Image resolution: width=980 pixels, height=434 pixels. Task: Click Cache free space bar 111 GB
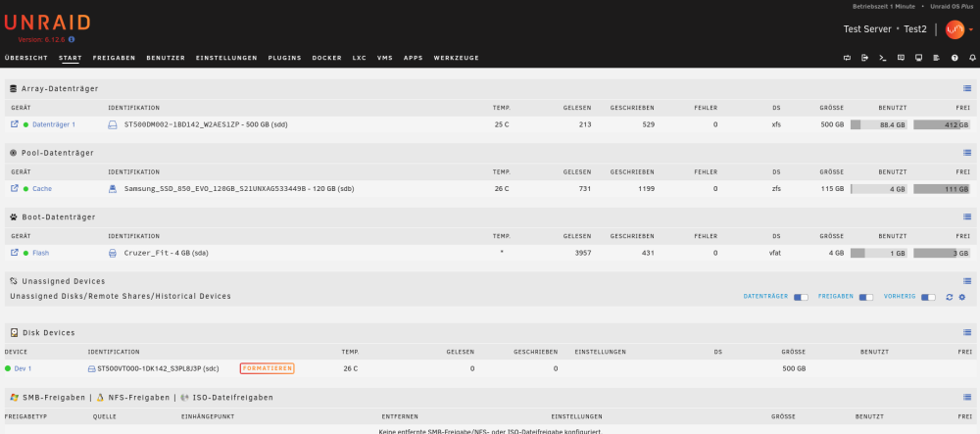pyautogui.click(x=942, y=188)
